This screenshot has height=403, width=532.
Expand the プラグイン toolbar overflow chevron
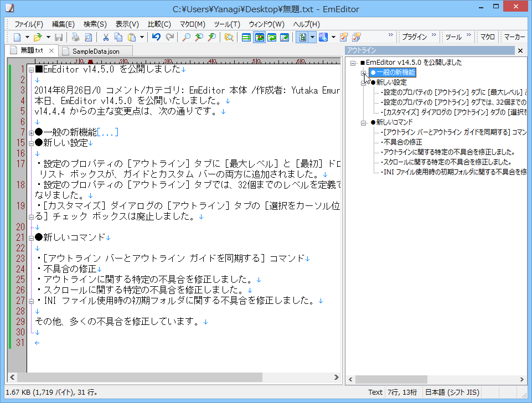(434, 35)
